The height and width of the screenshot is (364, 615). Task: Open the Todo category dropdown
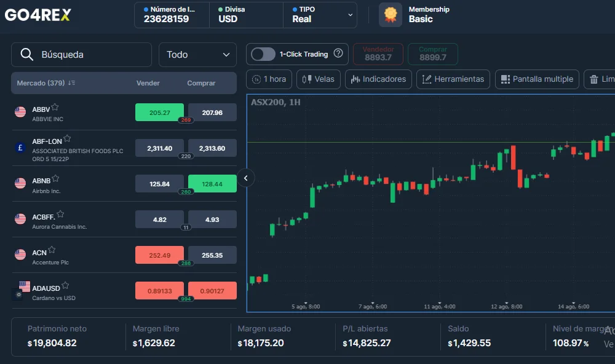197,55
